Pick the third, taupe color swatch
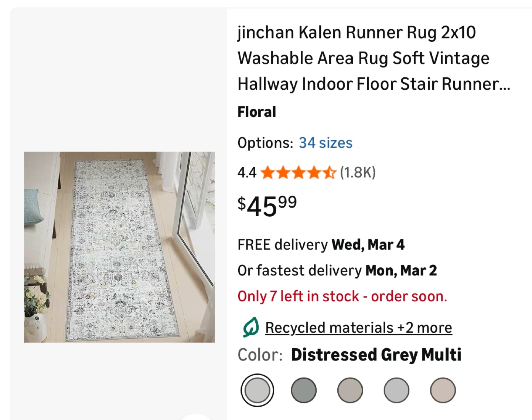The height and width of the screenshot is (420, 532). (350, 390)
